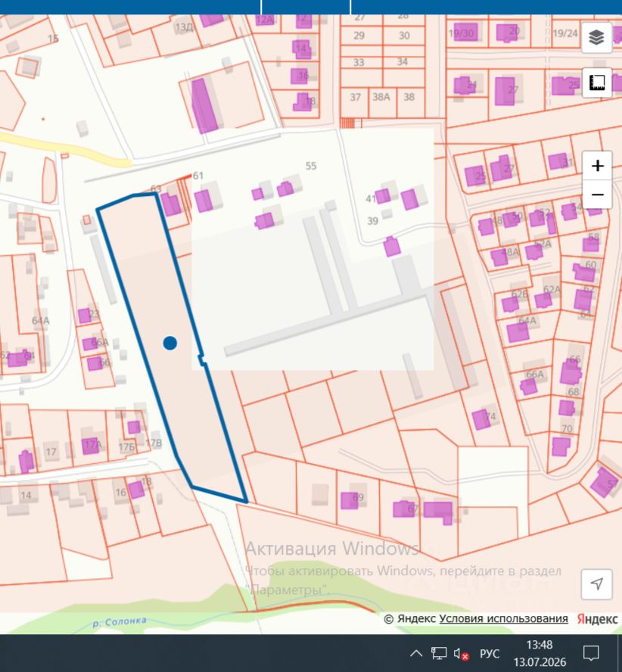Expand hidden system tray icons

coord(416,653)
